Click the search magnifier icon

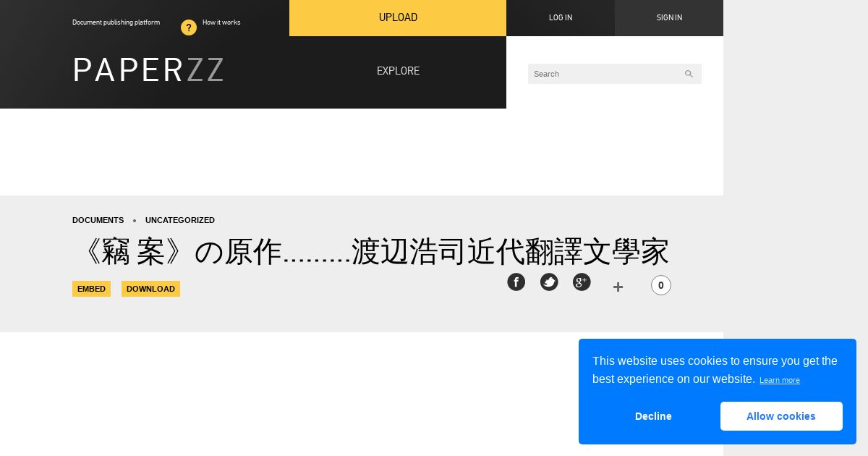point(689,74)
